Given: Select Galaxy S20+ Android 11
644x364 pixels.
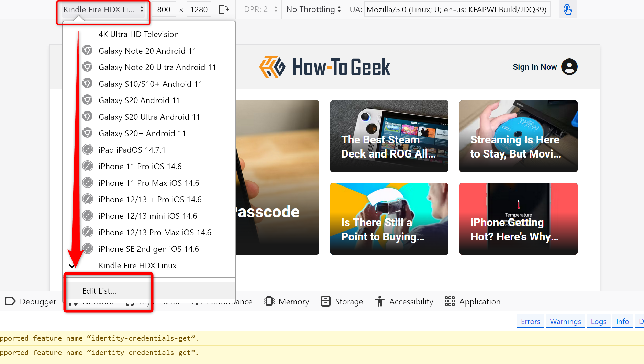Looking at the screenshot, I should [149, 133].
